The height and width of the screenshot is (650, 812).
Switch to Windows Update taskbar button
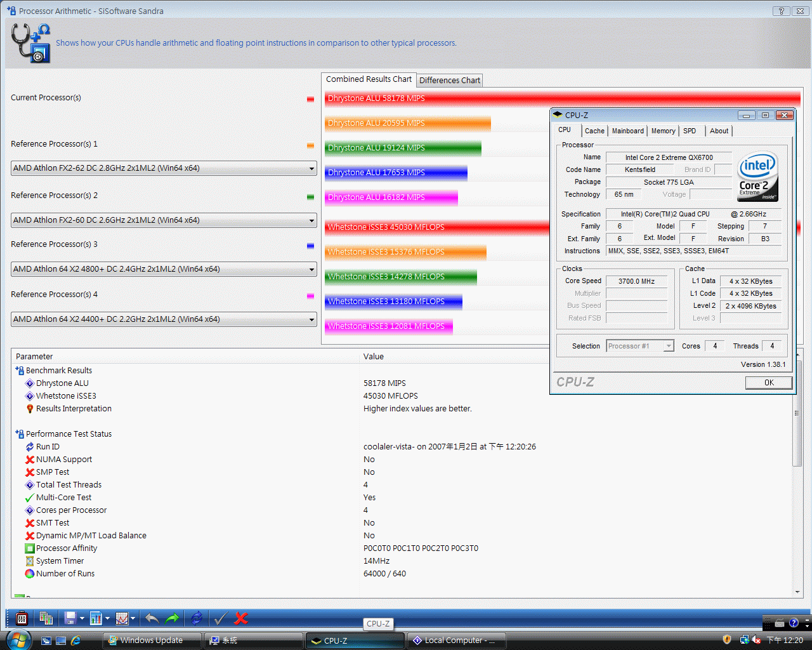tap(152, 640)
